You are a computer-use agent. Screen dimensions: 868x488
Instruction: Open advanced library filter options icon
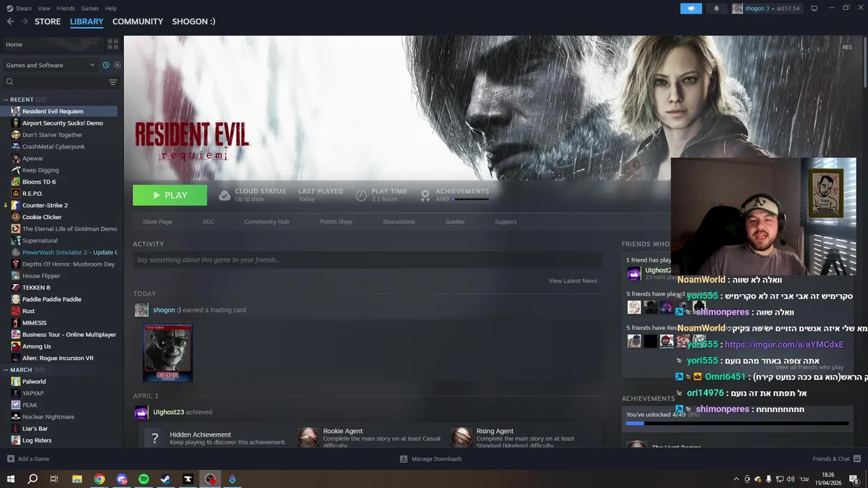113,82
